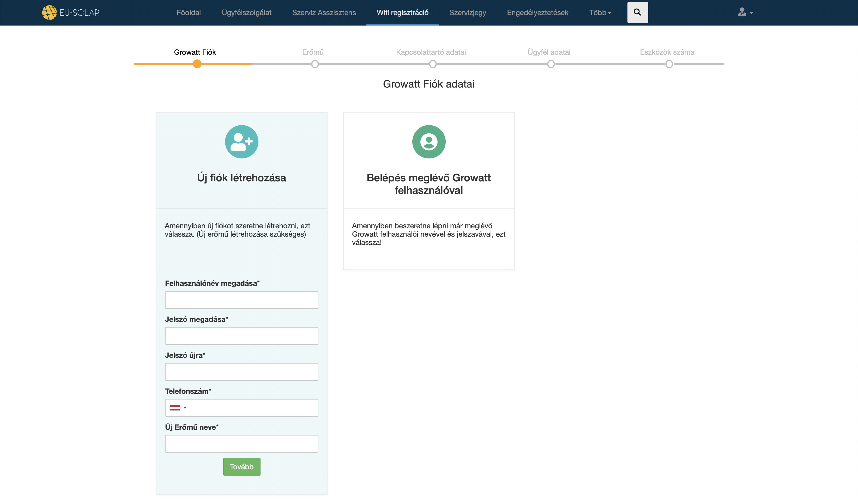Click the EU-SOLAR globe logo
858x504 pixels.
tap(49, 13)
